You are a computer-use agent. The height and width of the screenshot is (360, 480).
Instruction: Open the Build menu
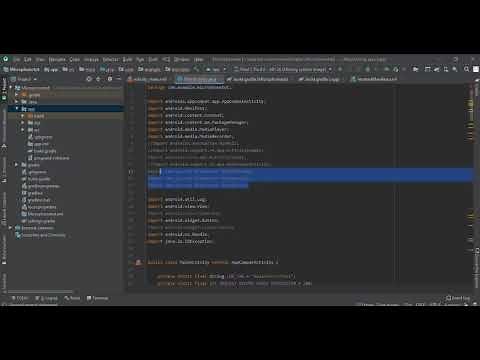[127, 59]
